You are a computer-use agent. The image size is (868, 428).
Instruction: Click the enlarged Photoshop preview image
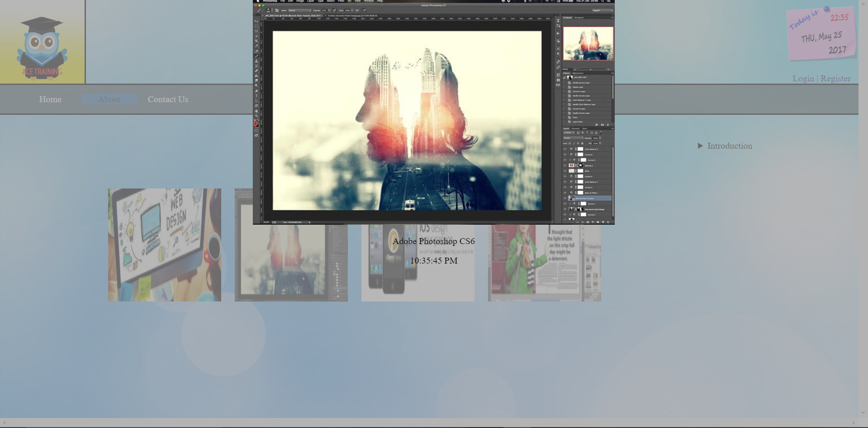(434, 112)
